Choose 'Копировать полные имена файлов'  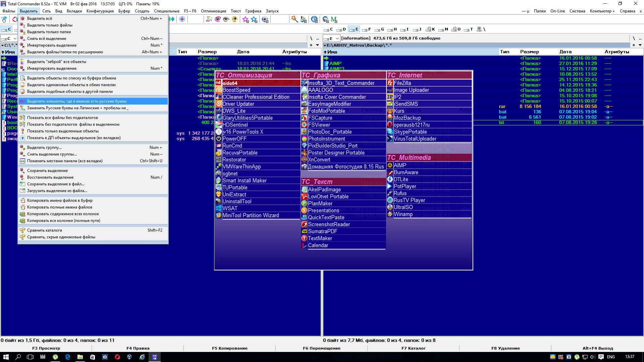click(x=93, y=207)
